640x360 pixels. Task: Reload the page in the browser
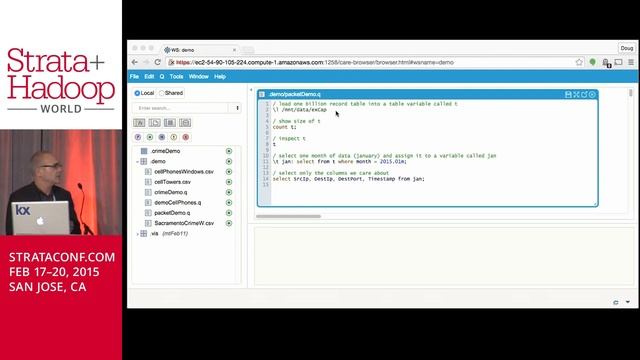tap(158, 62)
